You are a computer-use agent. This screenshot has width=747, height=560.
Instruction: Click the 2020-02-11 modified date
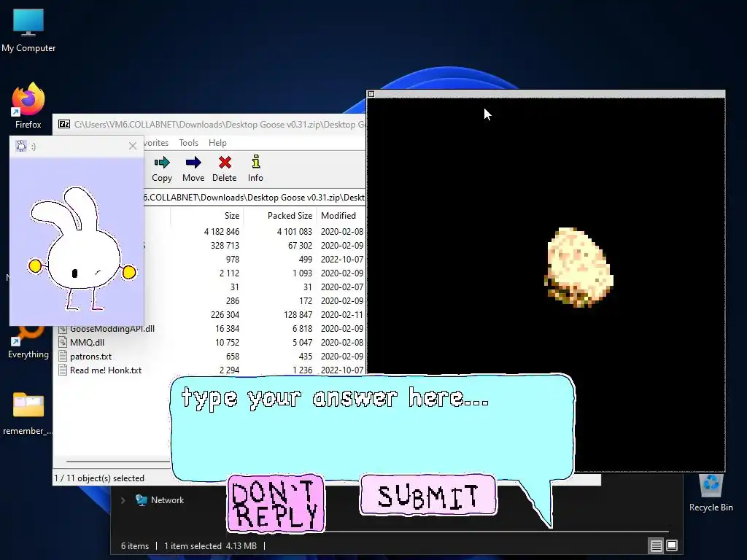click(x=341, y=315)
